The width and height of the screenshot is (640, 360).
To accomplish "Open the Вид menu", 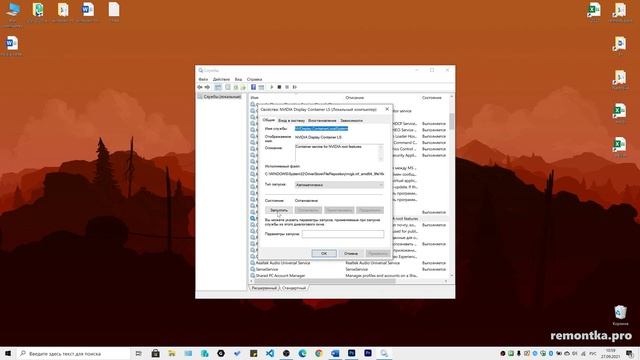I will pos(238,79).
